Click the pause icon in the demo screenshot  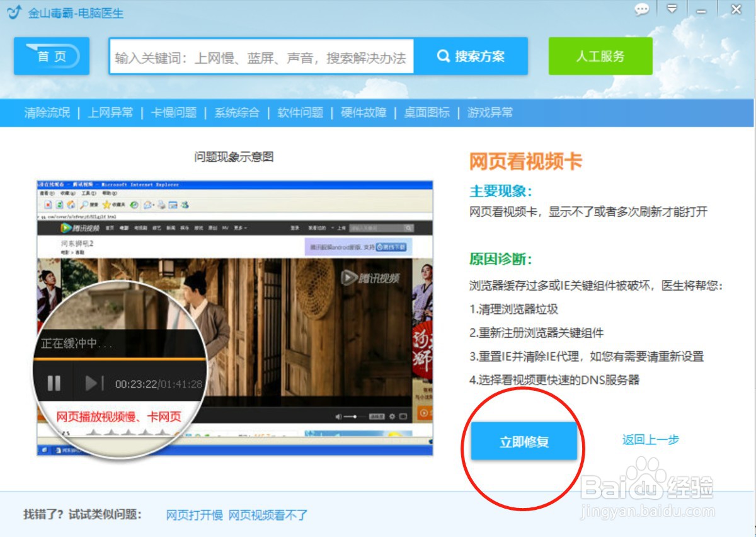pos(53,382)
